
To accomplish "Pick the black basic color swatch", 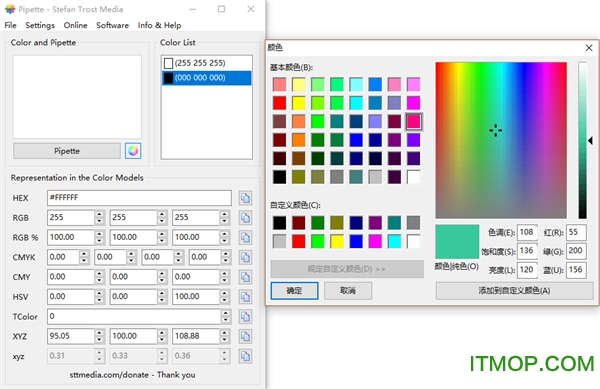I will [280, 177].
